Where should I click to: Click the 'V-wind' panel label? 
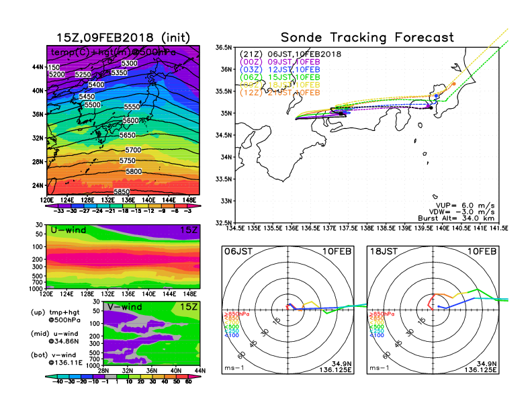[124, 307]
